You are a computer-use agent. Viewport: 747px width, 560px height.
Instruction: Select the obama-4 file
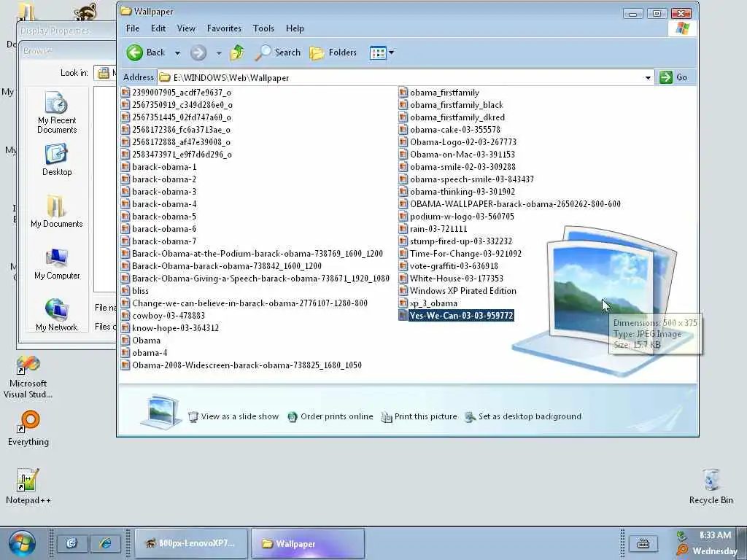144,352
